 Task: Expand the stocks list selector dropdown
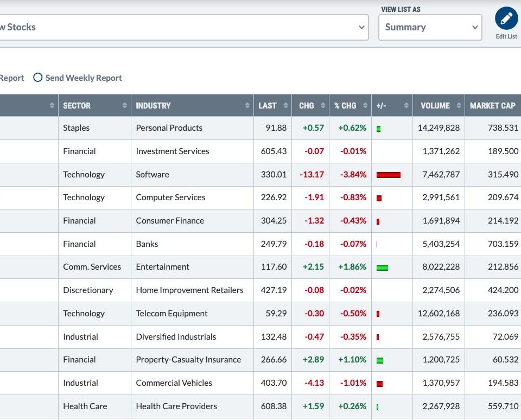(361, 27)
